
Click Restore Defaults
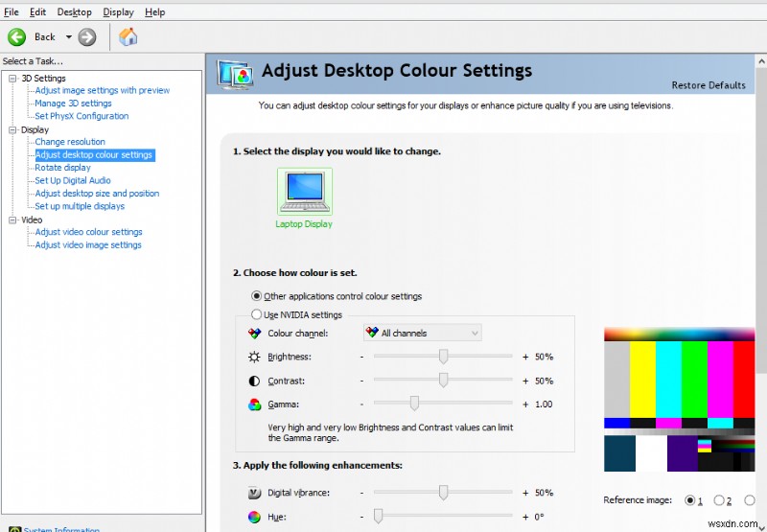coord(709,85)
